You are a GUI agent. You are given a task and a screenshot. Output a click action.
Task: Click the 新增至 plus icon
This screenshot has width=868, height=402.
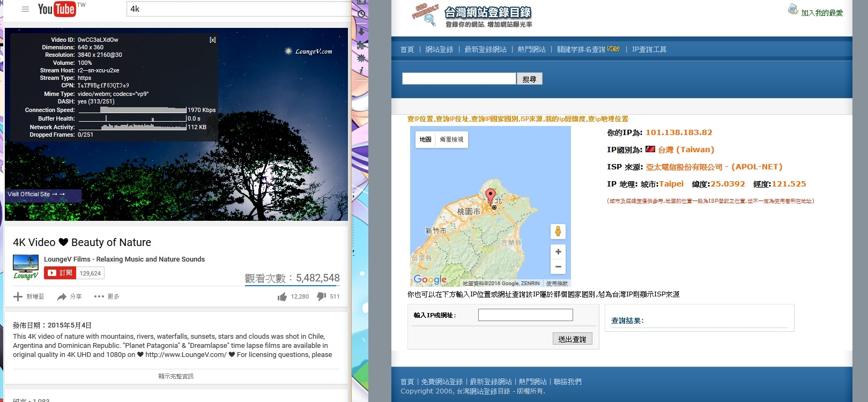[x=18, y=296]
